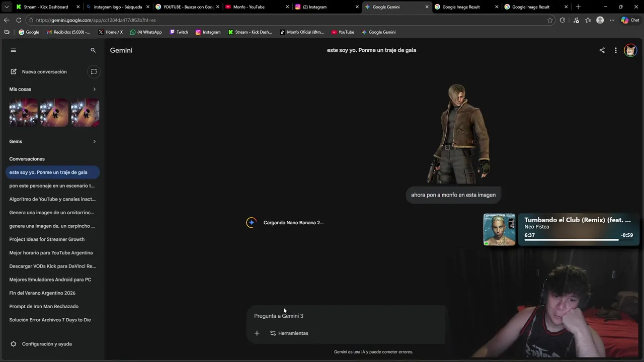Screen dimensions: 644x362
Task: Open the first Mis cosas thumbnail
Action: coord(24,113)
